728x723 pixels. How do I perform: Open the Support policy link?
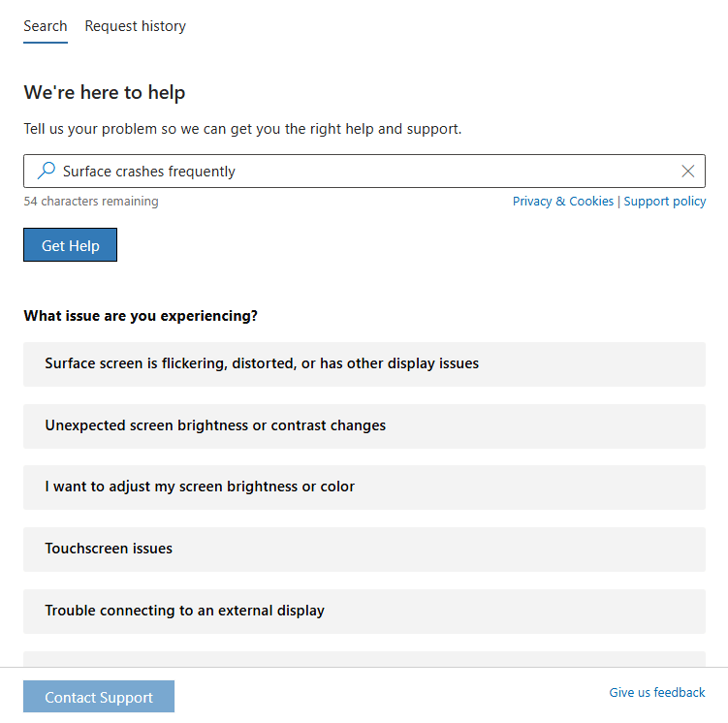pyautogui.click(x=665, y=202)
